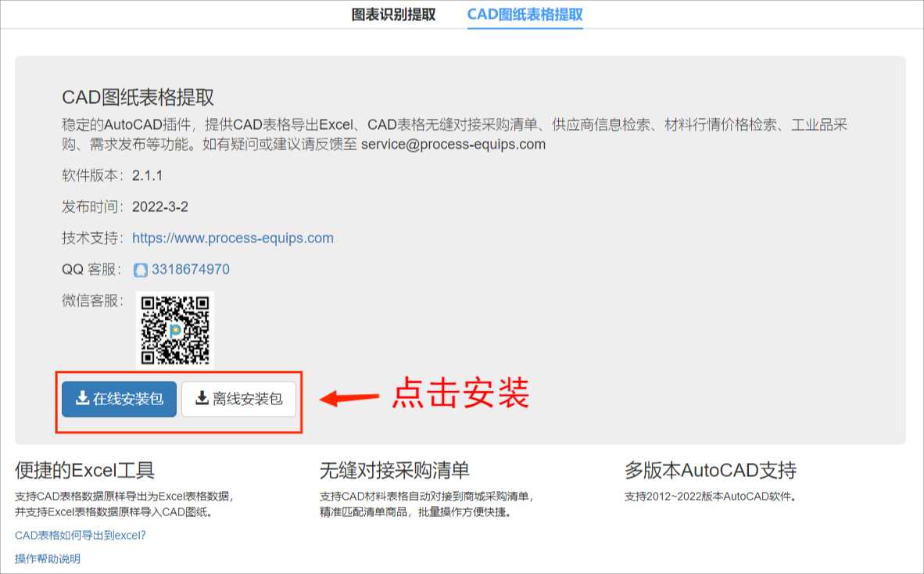
Task: Click the 无缝对接采购清单 heading
Action: pyautogui.click(x=394, y=470)
